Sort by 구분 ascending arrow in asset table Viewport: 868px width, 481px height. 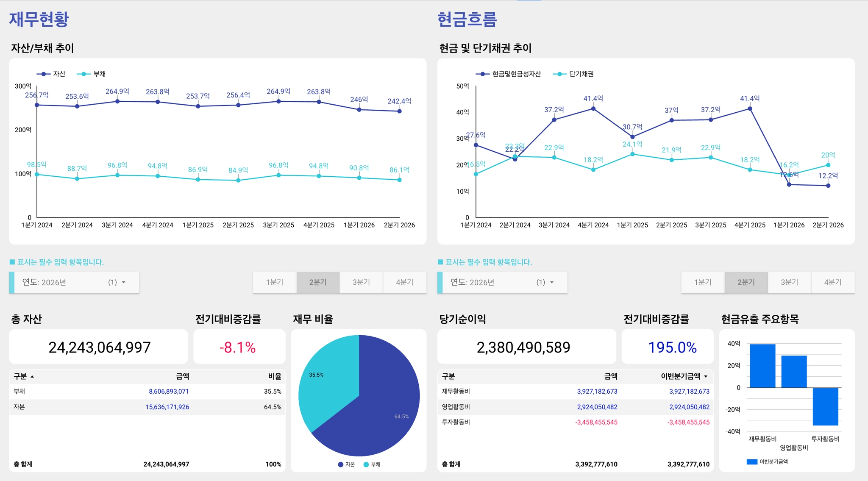click(32, 377)
